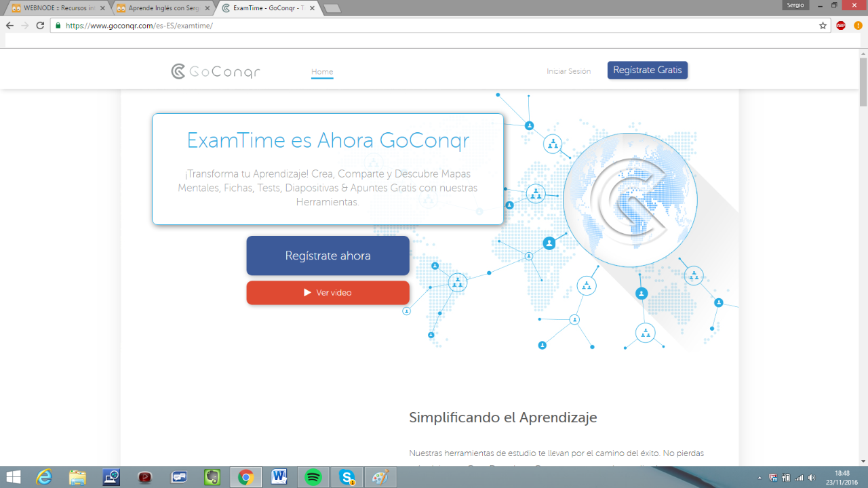Click the Regístrate ahora button

pos(328,256)
